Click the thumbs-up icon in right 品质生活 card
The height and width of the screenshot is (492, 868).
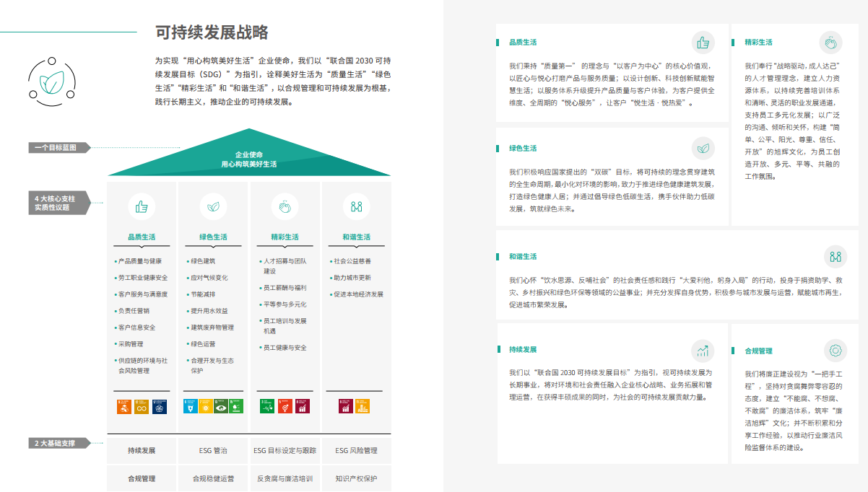coord(703,43)
